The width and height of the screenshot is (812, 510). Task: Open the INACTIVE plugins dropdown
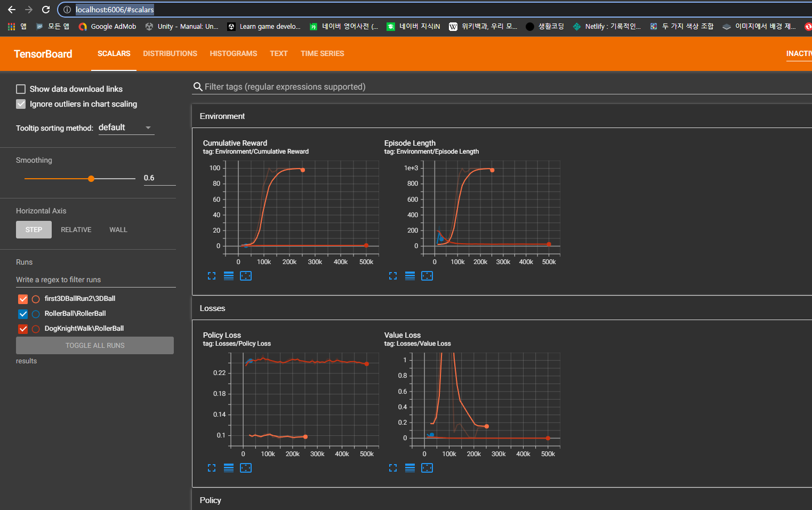(x=799, y=53)
